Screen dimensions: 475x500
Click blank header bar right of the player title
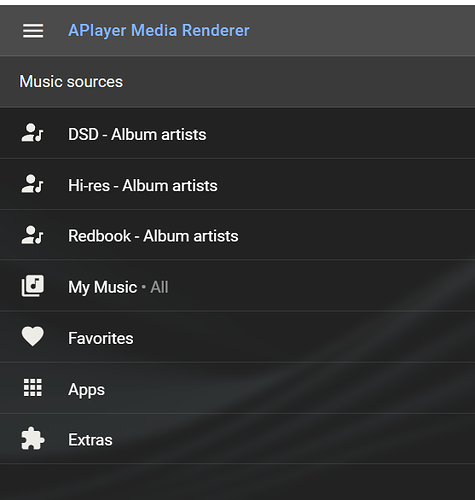coord(362,31)
